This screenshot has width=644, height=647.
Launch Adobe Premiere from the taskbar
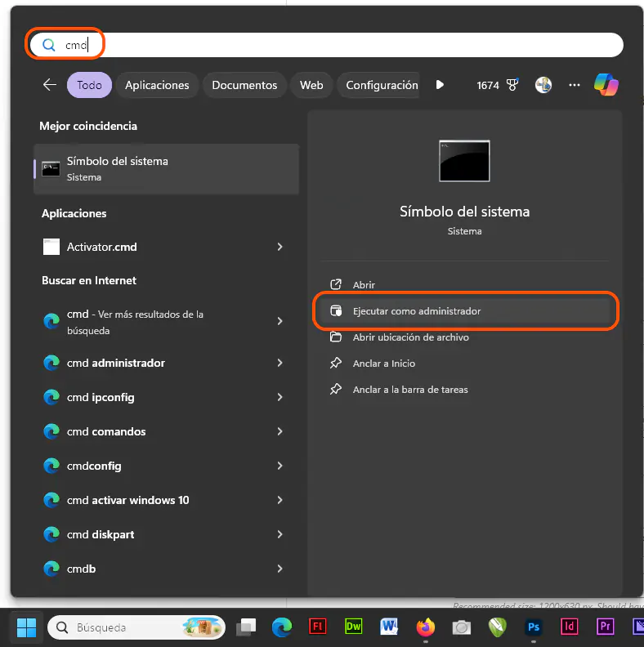click(x=606, y=627)
